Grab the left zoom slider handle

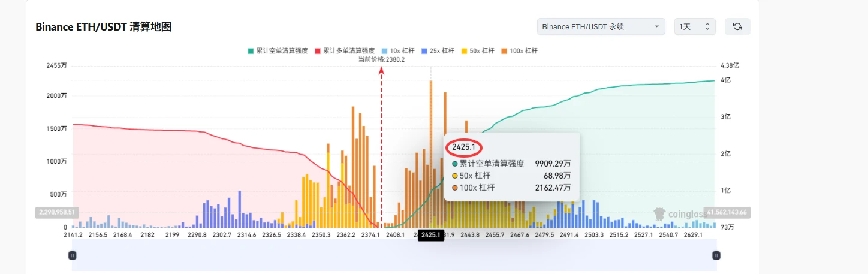(73, 255)
